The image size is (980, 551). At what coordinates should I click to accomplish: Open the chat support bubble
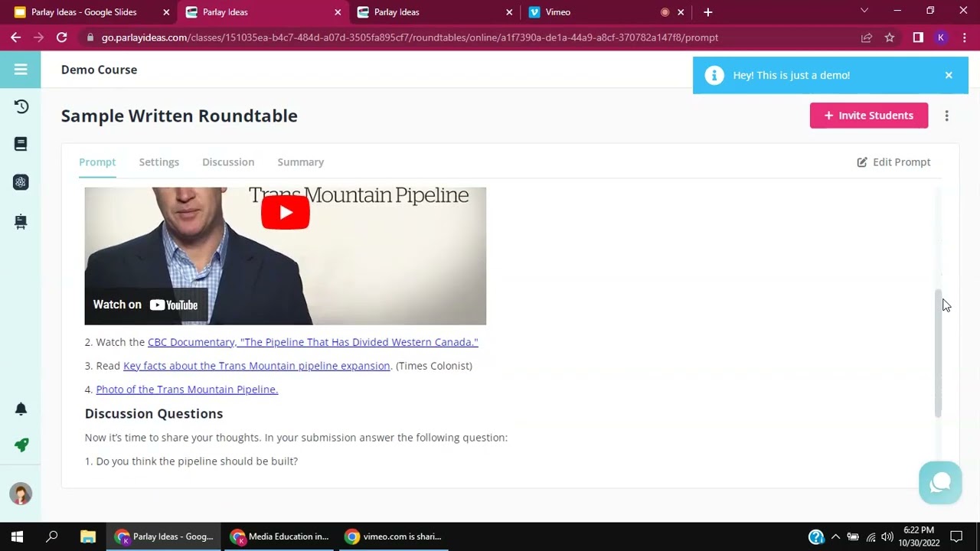tap(940, 483)
